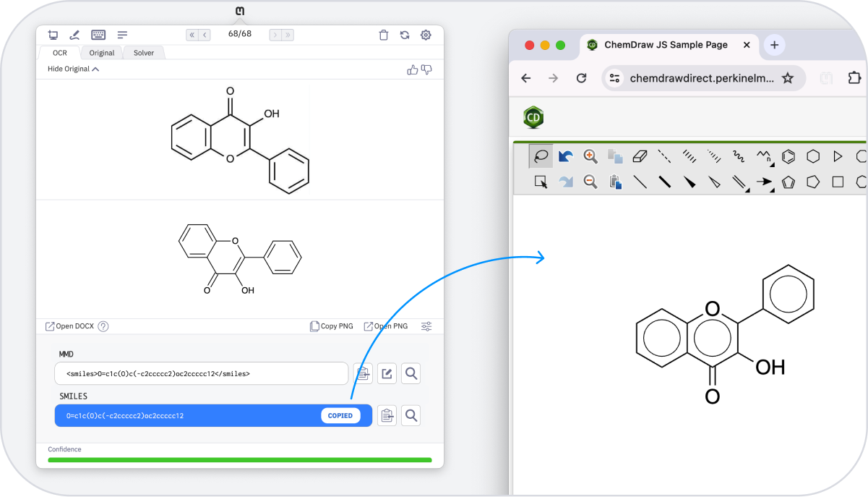The image size is (868, 497).
Task: Select the Lasso selection tool in ChemDraw
Action: point(540,156)
